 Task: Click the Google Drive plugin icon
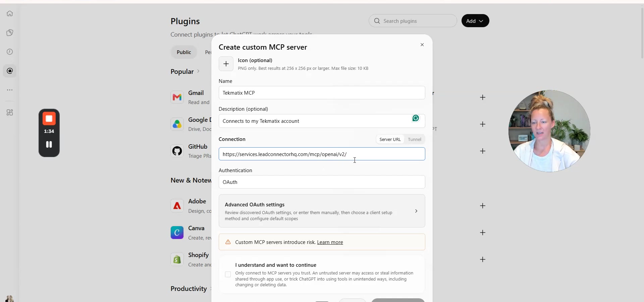177,124
